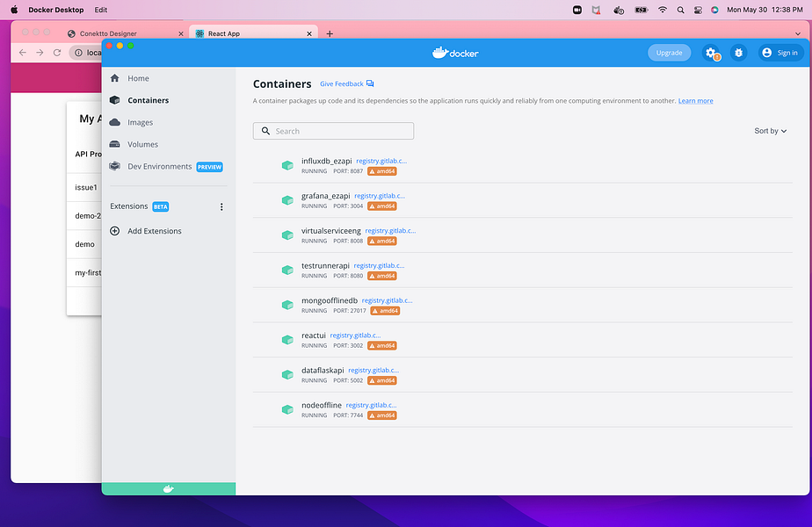Image resolution: width=812 pixels, height=527 pixels.
Task: Click the Images cloud icon
Action: 115,122
